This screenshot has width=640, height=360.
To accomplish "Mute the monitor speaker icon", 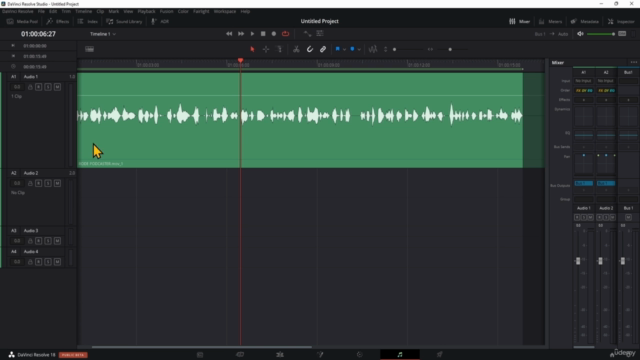I will tap(580, 34).
